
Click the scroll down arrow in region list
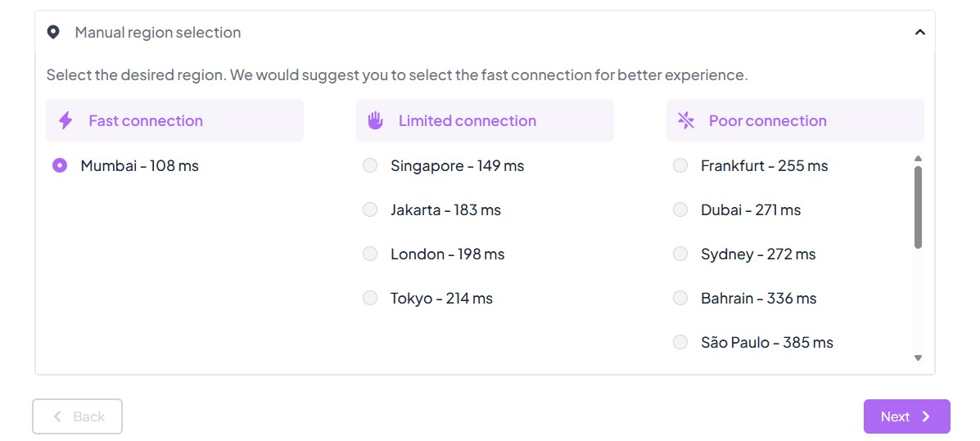coord(918,358)
